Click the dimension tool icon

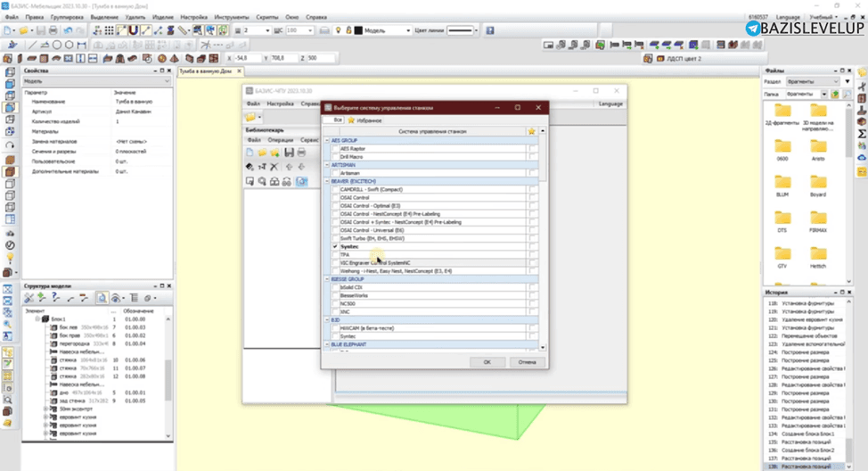coord(81,45)
